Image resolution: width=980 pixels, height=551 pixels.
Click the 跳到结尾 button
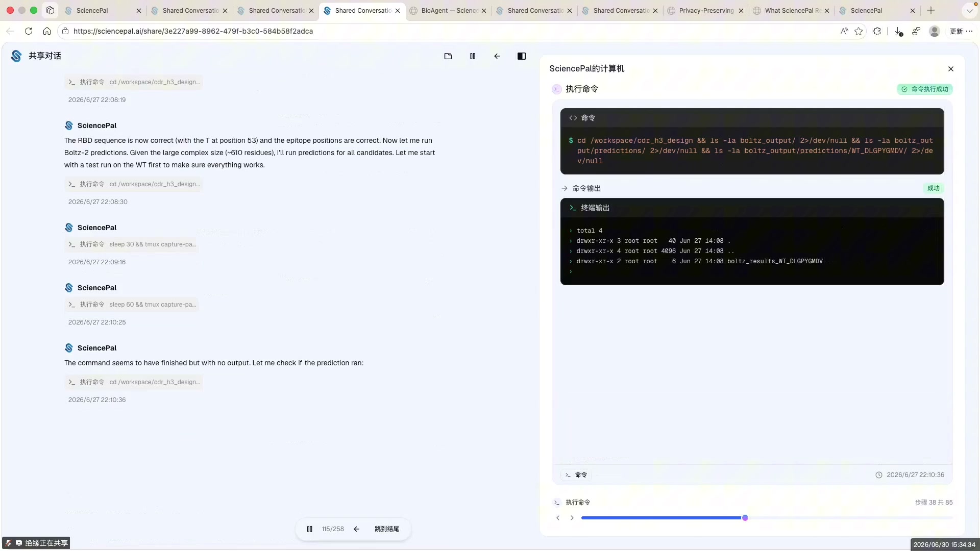(x=387, y=529)
